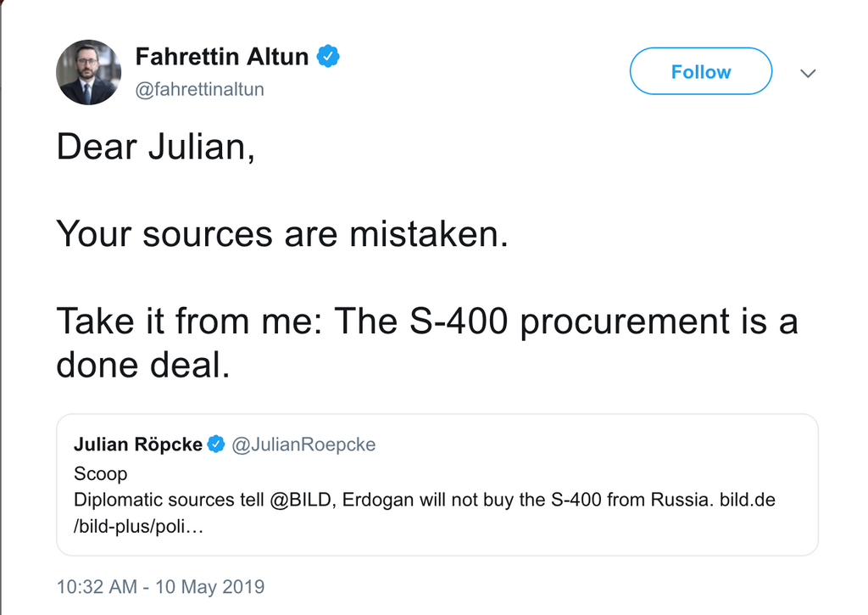Viewport: 868px width, 615px height.
Task: Click the "done deal." text
Action: (x=142, y=365)
